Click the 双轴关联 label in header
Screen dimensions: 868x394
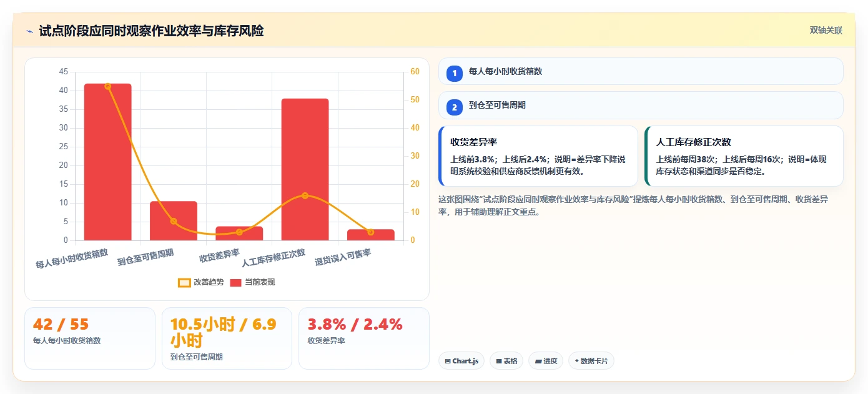[x=826, y=31]
